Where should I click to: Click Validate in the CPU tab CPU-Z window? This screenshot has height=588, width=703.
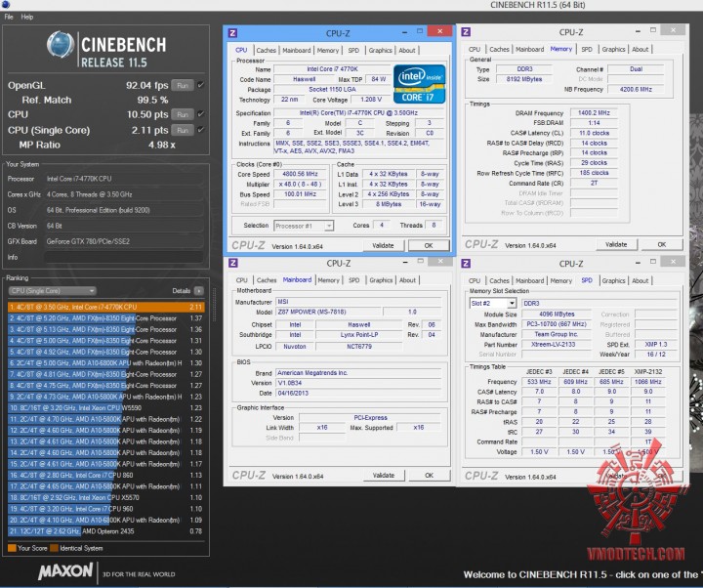(x=383, y=245)
